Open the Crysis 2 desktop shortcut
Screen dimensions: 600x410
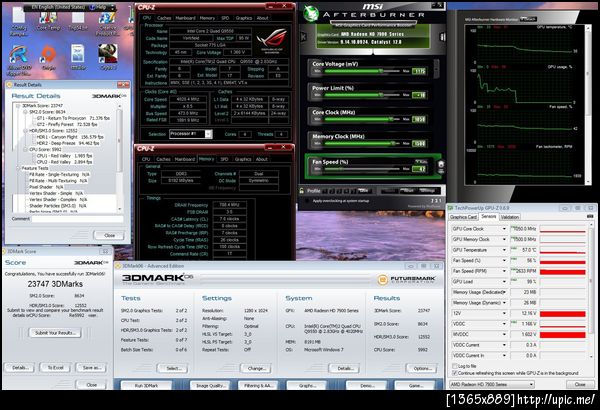(108, 57)
